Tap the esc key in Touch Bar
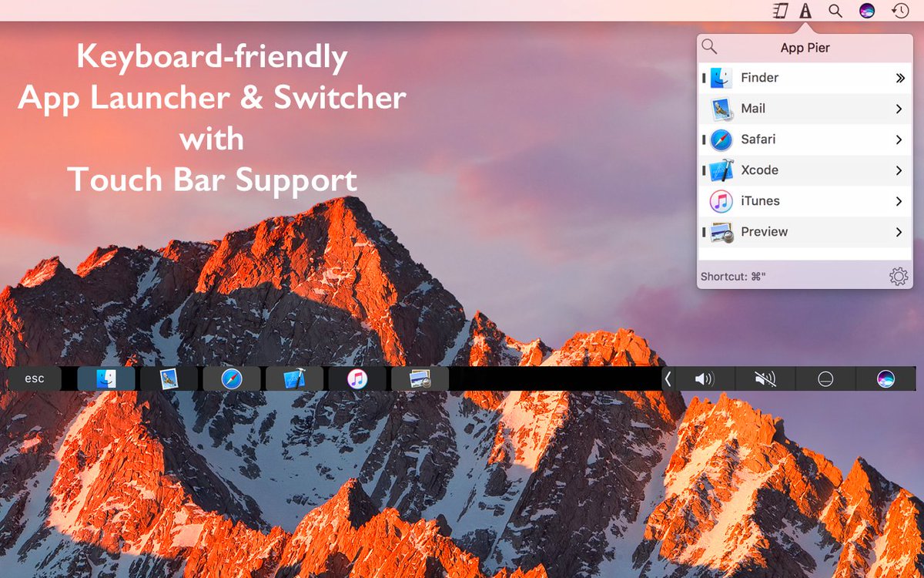Image resolution: width=924 pixels, height=578 pixels. (x=35, y=378)
